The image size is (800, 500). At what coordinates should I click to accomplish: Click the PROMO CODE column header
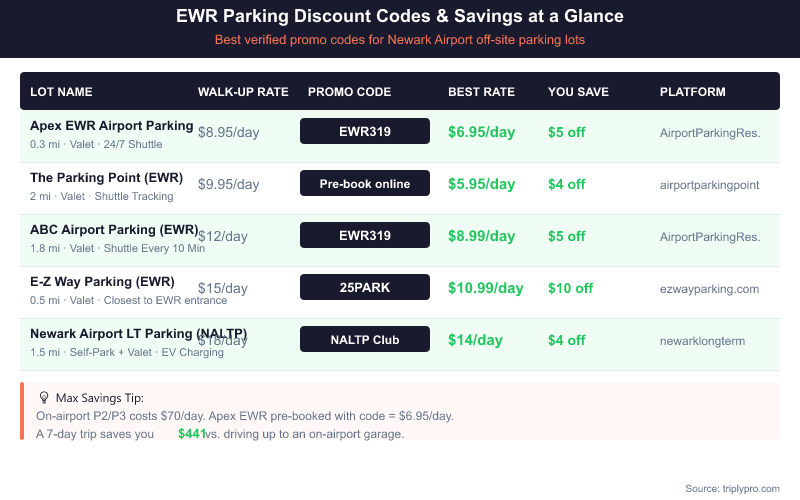pyautogui.click(x=349, y=92)
